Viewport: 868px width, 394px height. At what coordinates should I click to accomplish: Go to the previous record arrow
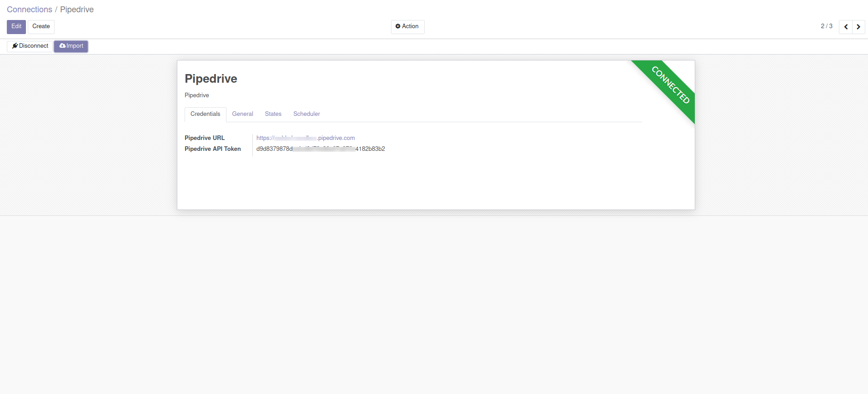click(846, 27)
